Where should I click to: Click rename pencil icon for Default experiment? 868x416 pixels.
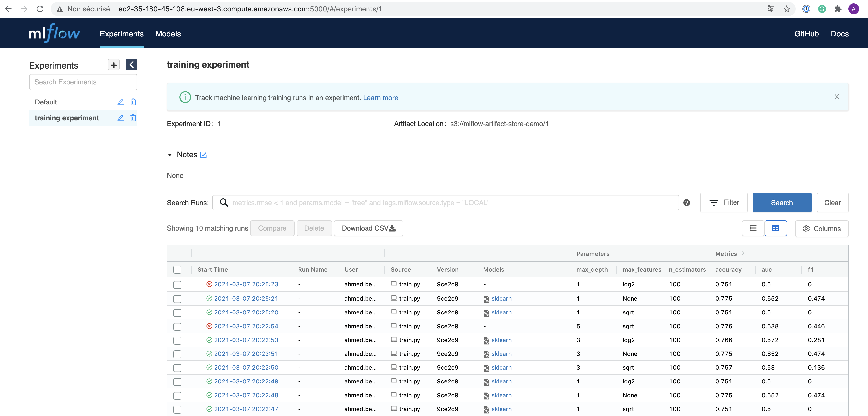coord(121,102)
